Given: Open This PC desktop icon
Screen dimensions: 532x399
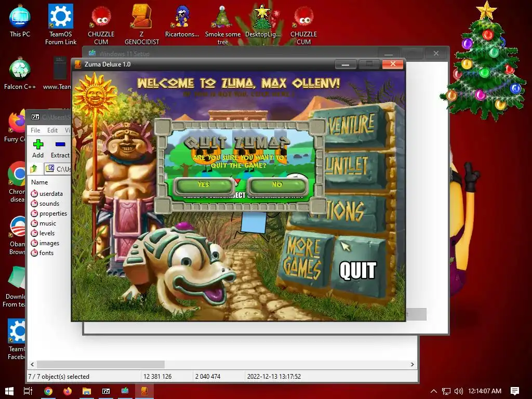Looking at the screenshot, I should [x=20, y=21].
